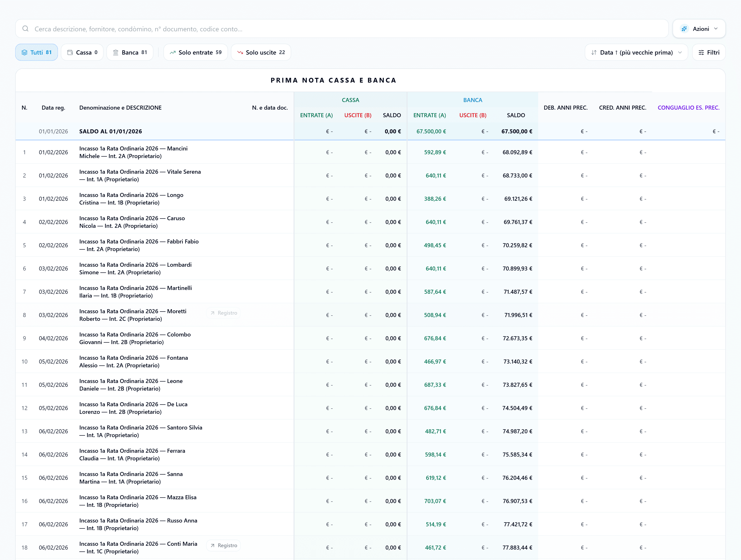
Task: Show Solo uscite 22 movements
Action: pos(261,52)
